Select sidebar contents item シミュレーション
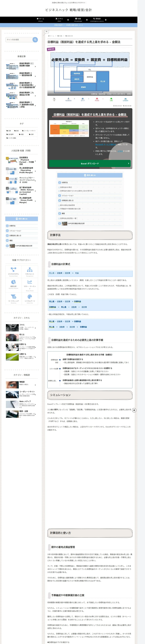The image size is (145, 644). point(15,231)
